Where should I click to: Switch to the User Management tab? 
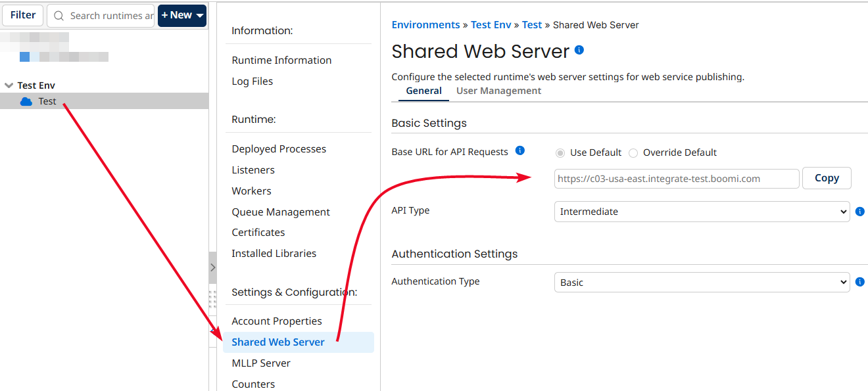point(498,90)
